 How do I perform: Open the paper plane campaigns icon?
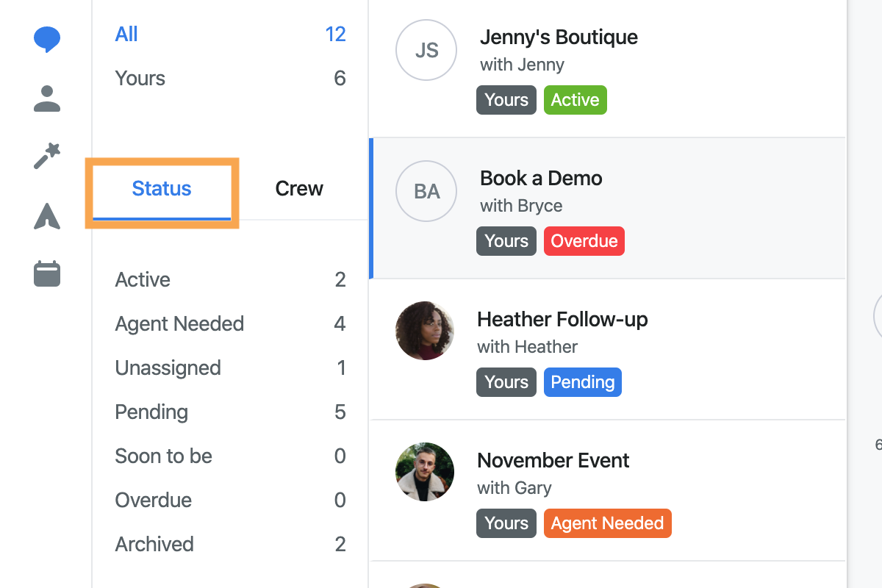(x=47, y=216)
